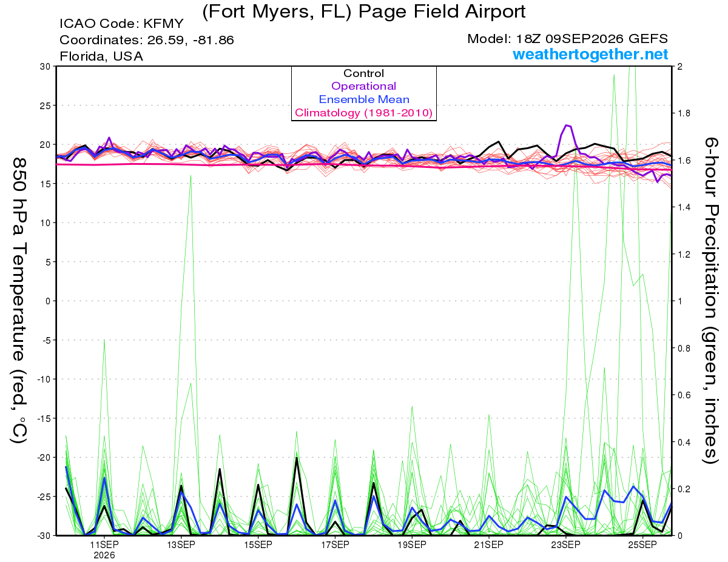Click the weathertogether.net link

tap(590, 55)
